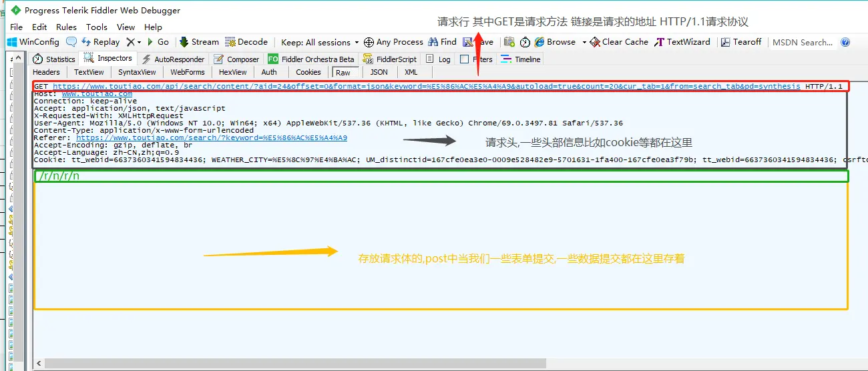Select the SyntaxView inspector tab
868x371 pixels.
click(x=137, y=72)
